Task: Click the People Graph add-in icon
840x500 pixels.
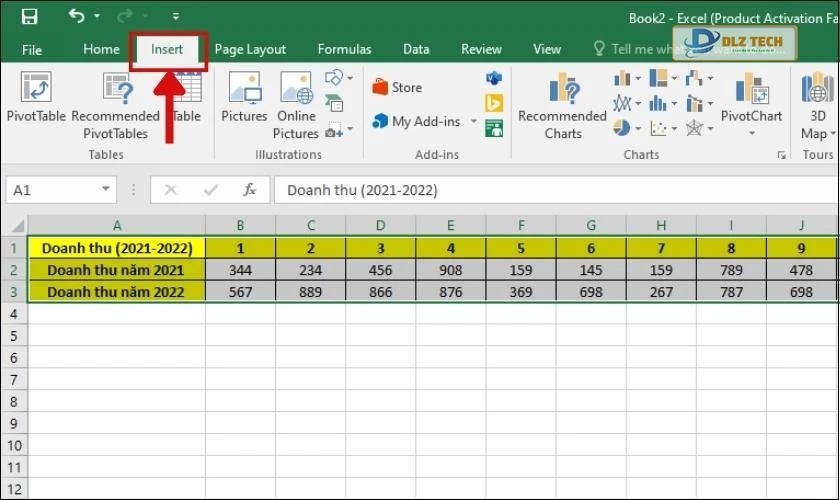Action: (494, 127)
